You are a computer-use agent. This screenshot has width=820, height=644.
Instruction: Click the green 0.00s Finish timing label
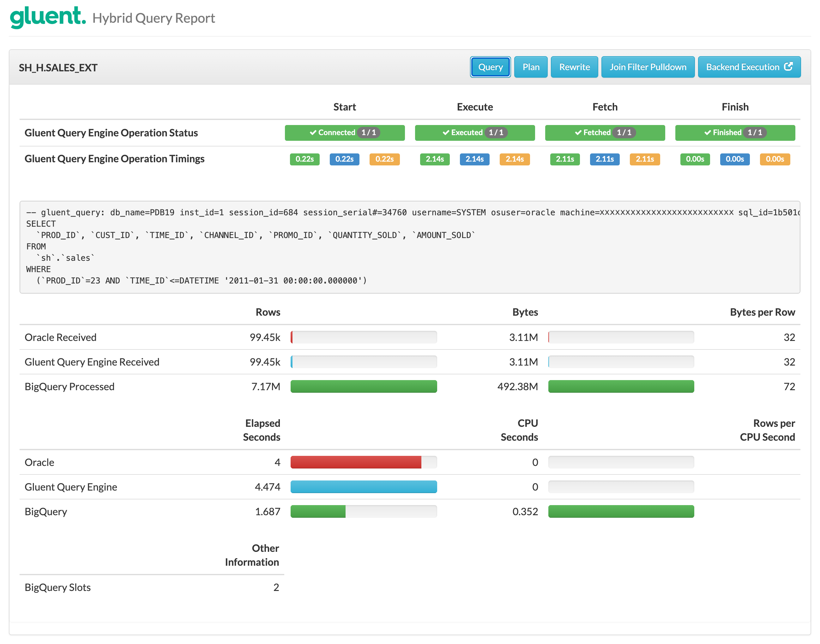(x=695, y=159)
